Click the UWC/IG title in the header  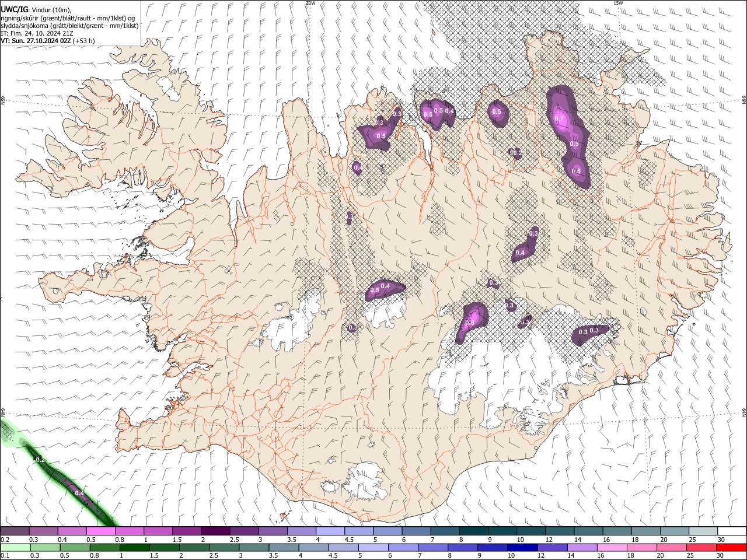click(x=14, y=10)
